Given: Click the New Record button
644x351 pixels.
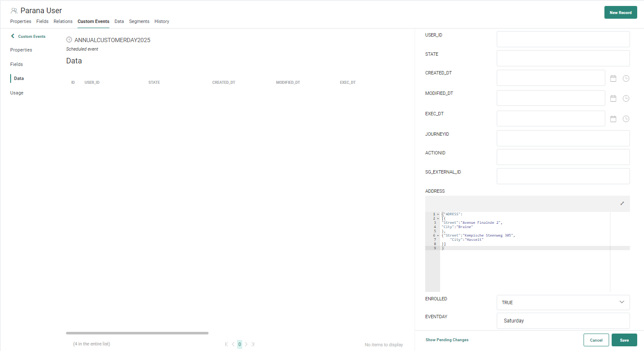Looking at the screenshot, I should pyautogui.click(x=620, y=12).
